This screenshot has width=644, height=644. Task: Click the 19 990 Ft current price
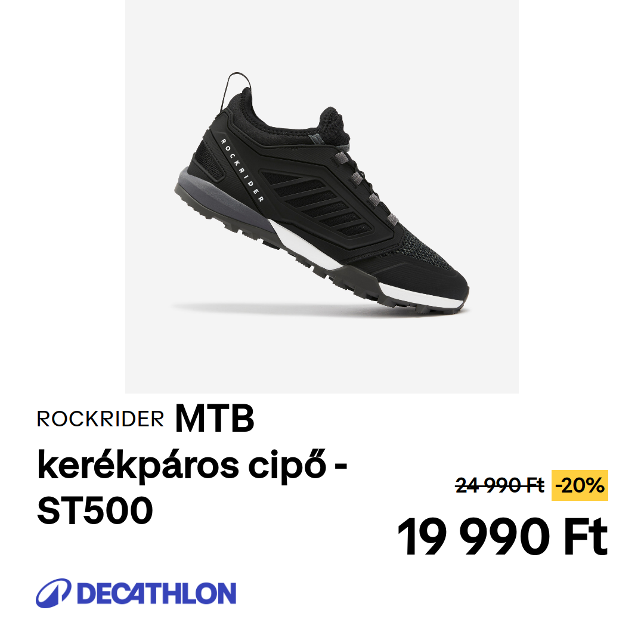pyautogui.click(x=503, y=536)
